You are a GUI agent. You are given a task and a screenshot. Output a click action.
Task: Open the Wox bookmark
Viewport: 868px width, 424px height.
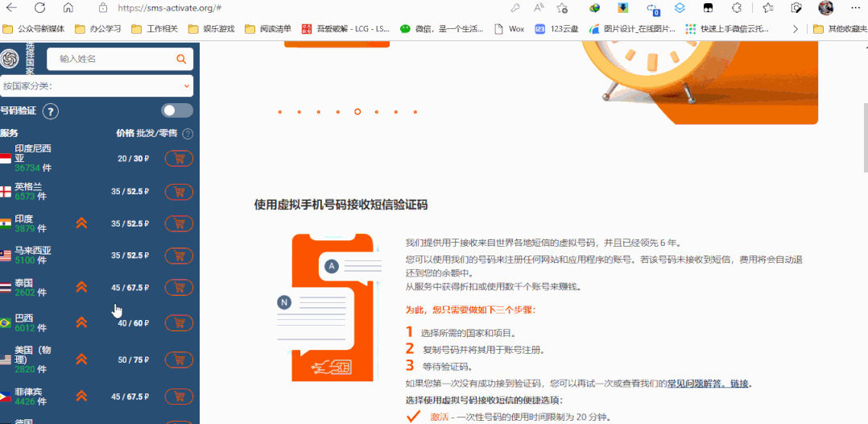(509, 29)
